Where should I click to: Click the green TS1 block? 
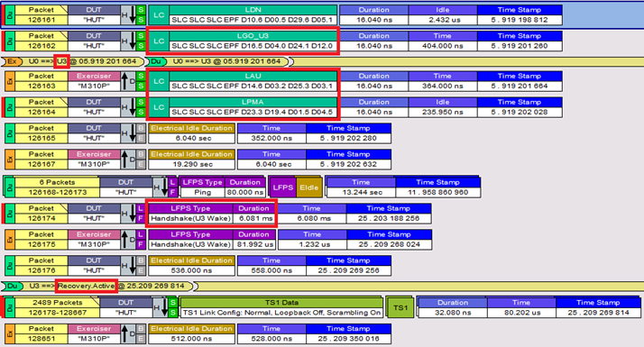pos(400,307)
